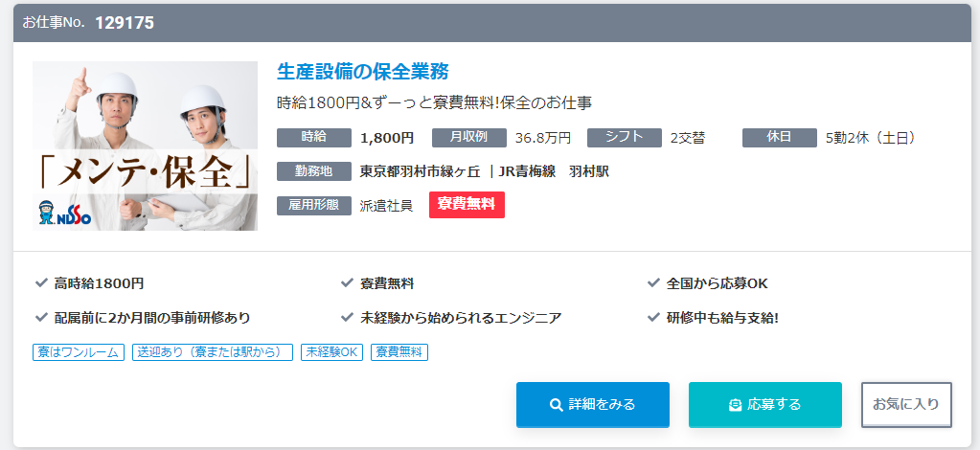
Task: Click the apply form icon in 応募する button
Action: tap(735, 405)
